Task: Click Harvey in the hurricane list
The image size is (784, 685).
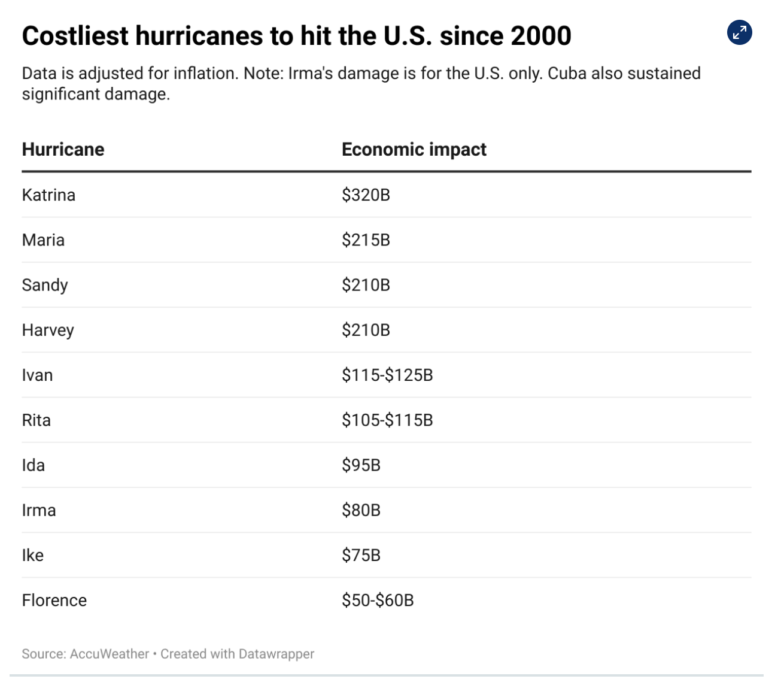Action: point(48,331)
